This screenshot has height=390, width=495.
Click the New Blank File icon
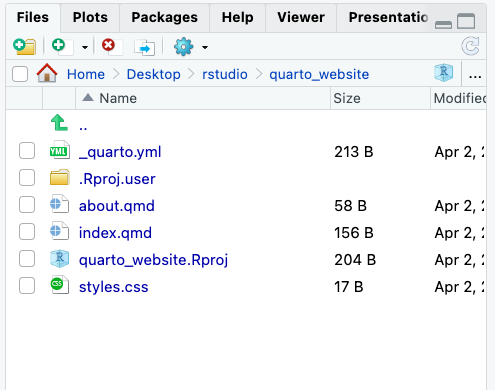click(62, 46)
